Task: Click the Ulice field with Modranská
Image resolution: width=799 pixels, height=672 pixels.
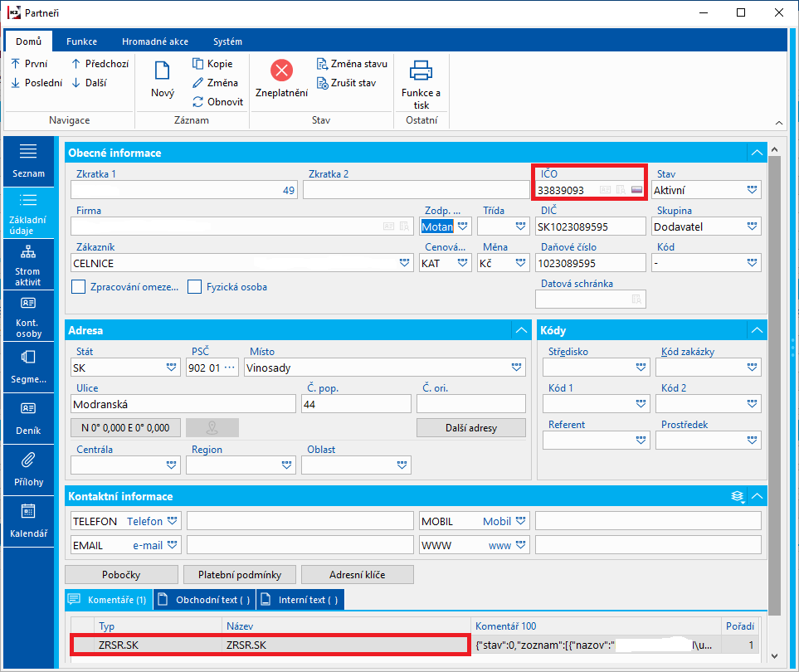Action: pyautogui.click(x=183, y=405)
